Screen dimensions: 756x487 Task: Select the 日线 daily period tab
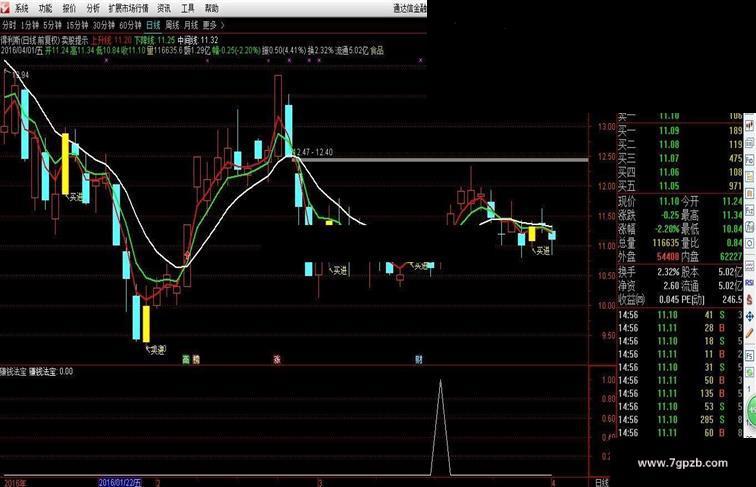pyautogui.click(x=153, y=25)
